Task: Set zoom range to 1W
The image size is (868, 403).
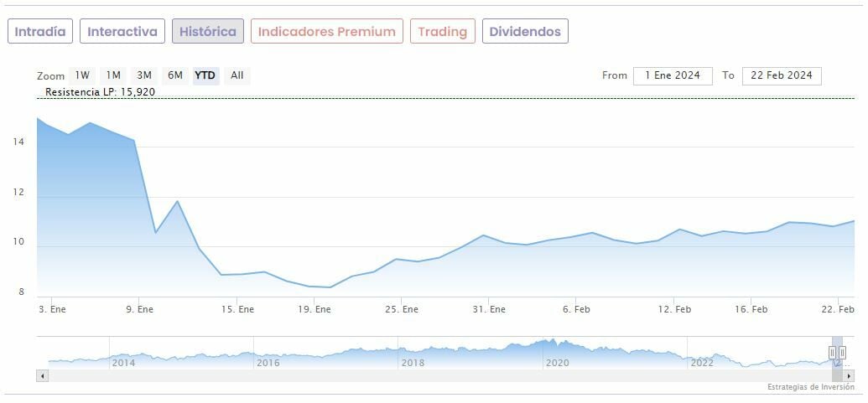Action: tap(82, 75)
